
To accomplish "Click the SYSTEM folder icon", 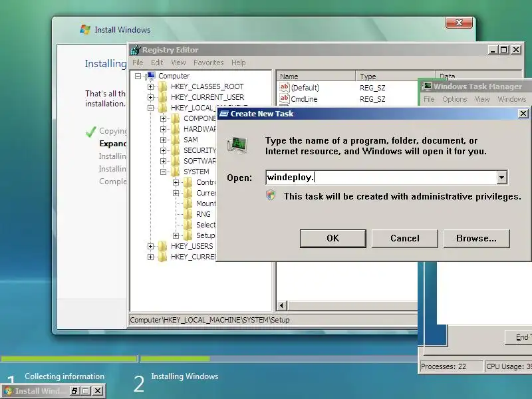I will [176, 172].
